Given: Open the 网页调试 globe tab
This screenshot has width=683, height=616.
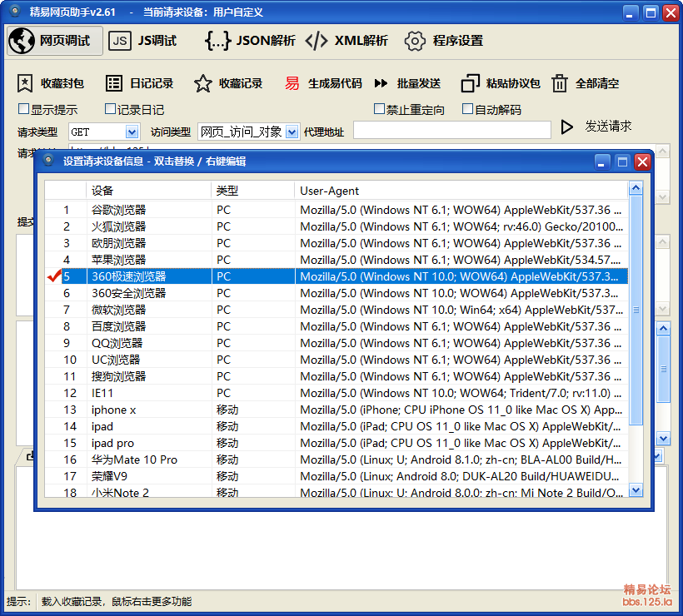Looking at the screenshot, I should [55, 41].
